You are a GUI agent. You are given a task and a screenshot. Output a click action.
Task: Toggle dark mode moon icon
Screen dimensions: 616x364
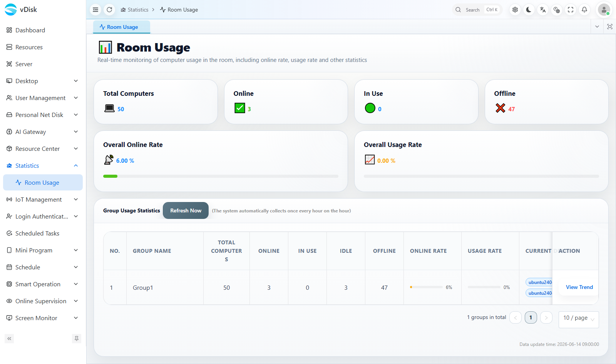point(529,10)
